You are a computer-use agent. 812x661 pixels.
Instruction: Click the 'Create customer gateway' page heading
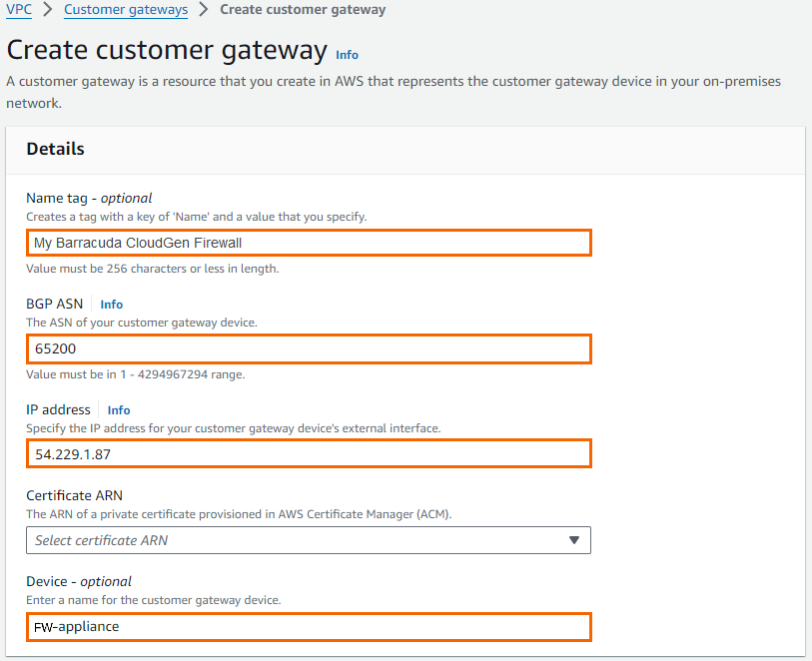(x=167, y=51)
